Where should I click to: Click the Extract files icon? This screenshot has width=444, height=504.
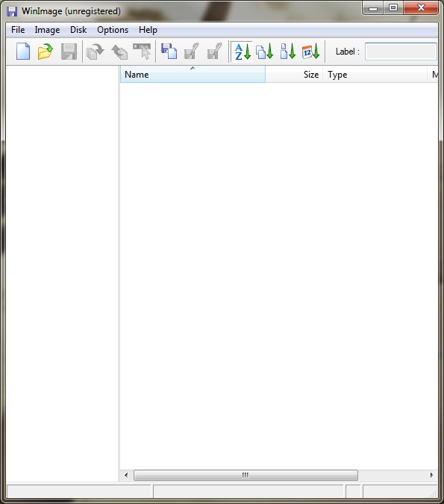click(x=96, y=52)
